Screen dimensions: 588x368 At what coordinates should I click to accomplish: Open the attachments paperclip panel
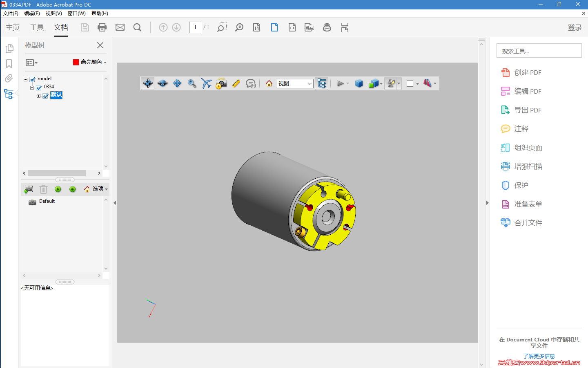(9, 79)
